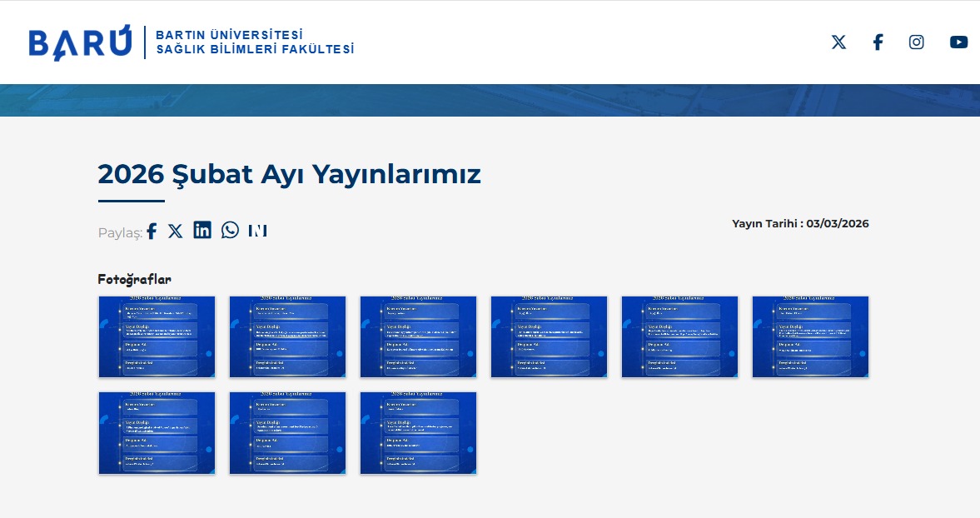980x518 pixels.
Task: Open the X (Twitter) icon in header
Action: pyautogui.click(x=838, y=42)
